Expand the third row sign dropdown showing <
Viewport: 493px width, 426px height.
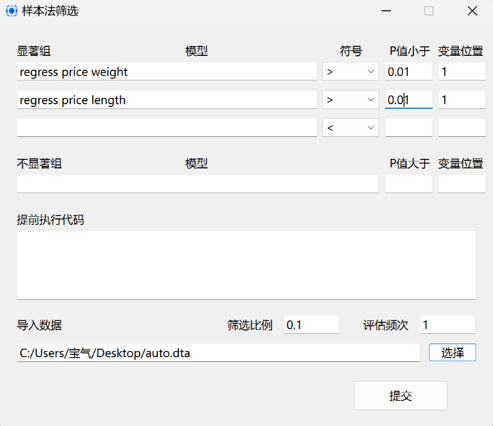pyautogui.click(x=350, y=128)
